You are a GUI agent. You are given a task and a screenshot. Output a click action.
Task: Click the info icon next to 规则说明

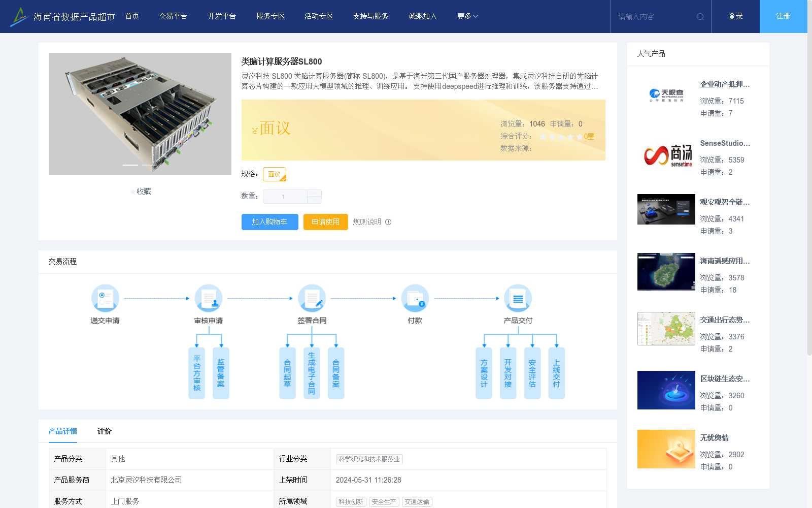coord(388,222)
